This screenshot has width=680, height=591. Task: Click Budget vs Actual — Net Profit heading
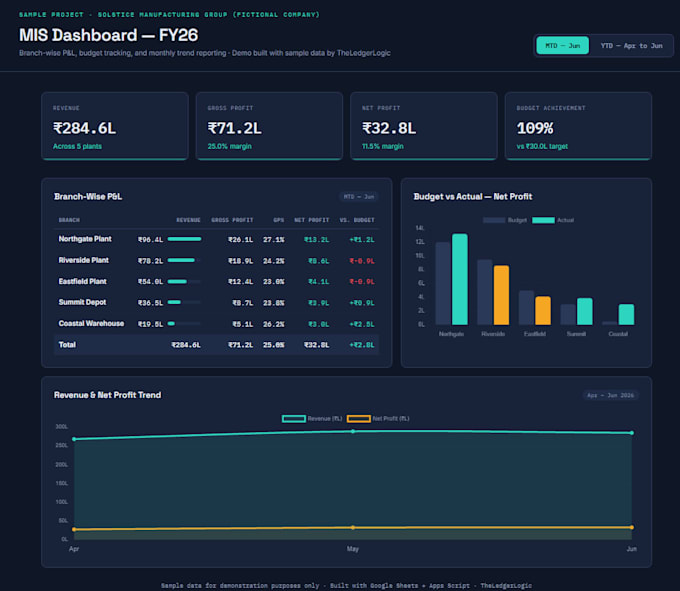click(473, 197)
